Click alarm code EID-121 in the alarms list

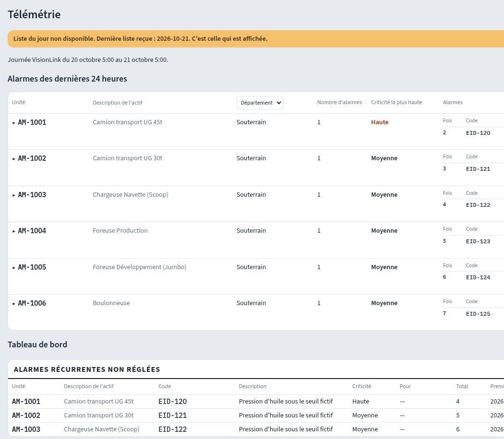click(x=478, y=169)
